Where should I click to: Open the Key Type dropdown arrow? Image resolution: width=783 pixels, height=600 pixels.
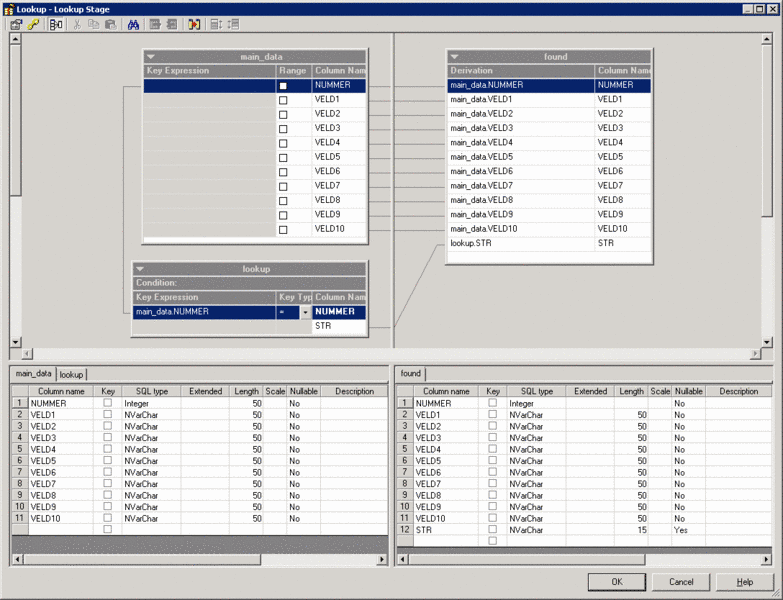pos(306,312)
